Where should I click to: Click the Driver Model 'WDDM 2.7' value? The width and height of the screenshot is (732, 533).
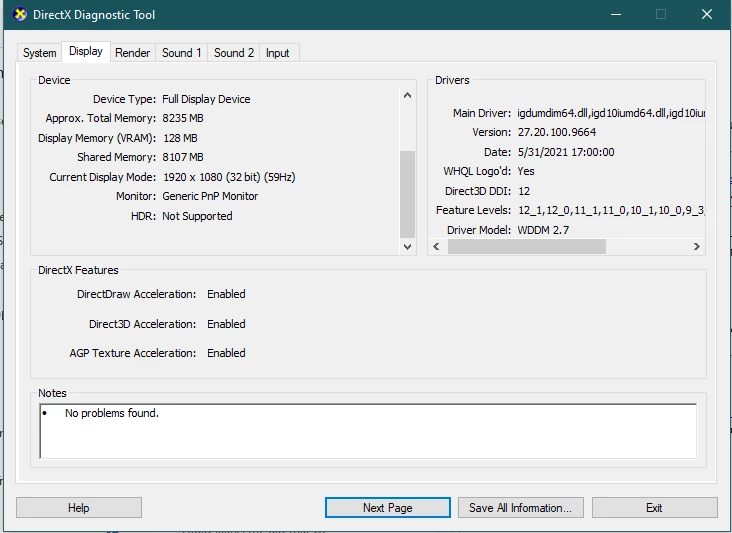coord(543,230)
